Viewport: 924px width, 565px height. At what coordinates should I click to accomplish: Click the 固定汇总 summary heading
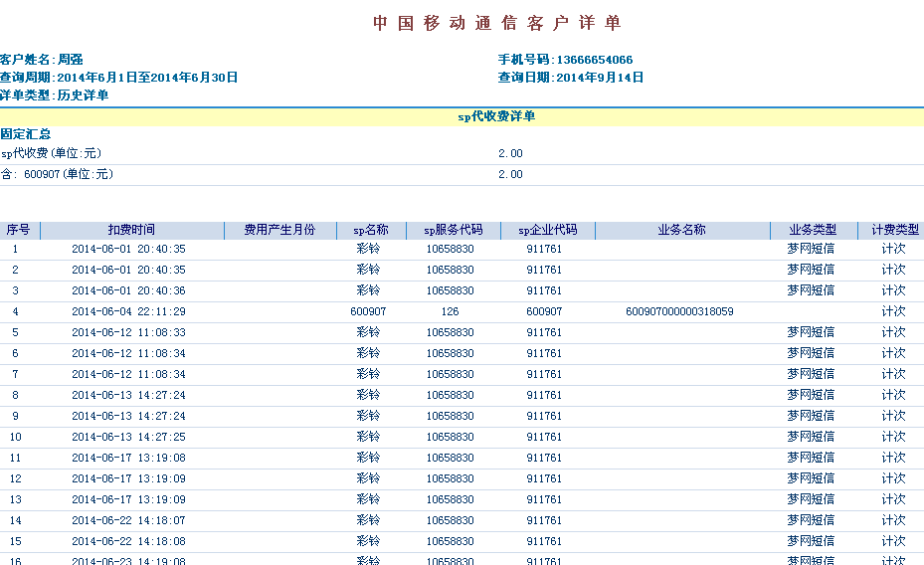click(26, 133)
